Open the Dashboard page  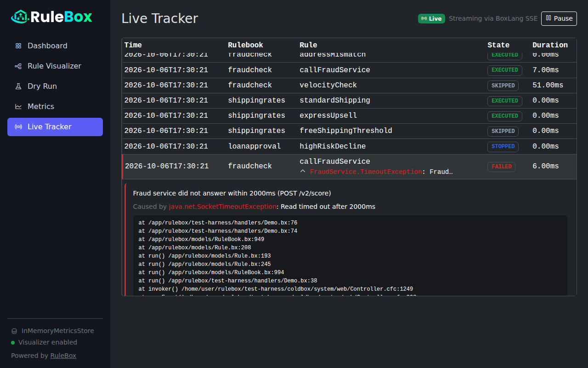pos(55,46)
